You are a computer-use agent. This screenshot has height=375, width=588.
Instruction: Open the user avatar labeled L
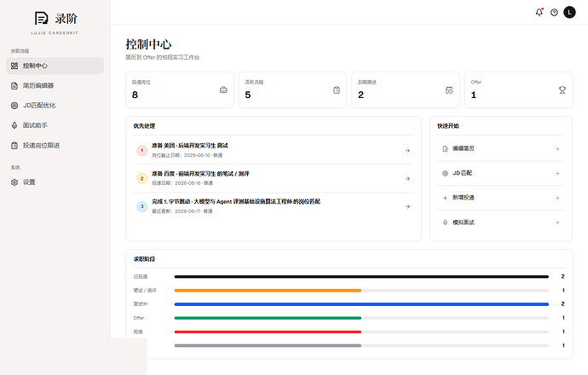569,13
